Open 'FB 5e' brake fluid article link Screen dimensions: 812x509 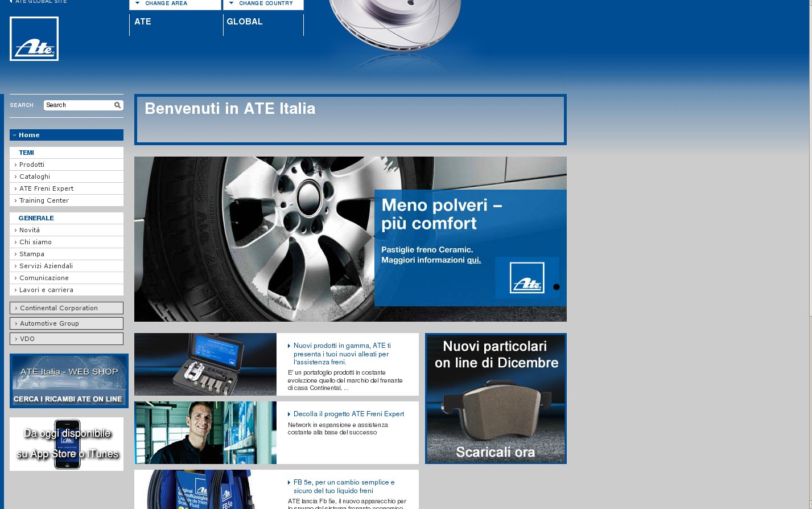(344, 486)
